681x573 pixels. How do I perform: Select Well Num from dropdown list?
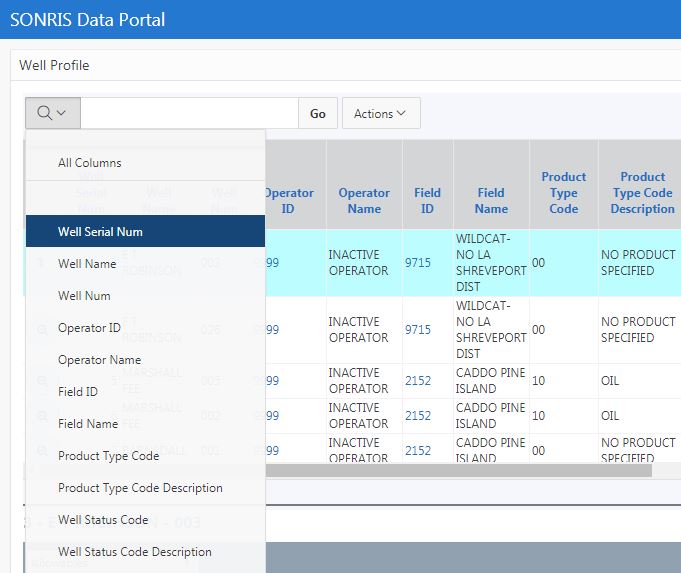coord(84,296)
